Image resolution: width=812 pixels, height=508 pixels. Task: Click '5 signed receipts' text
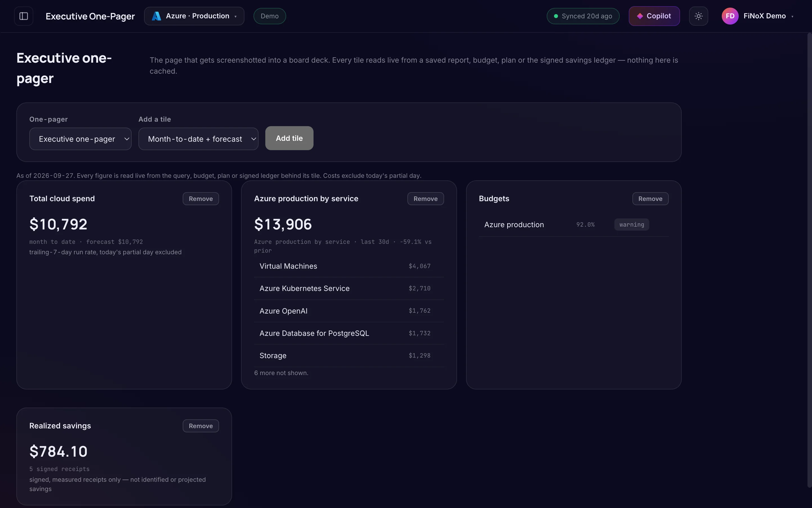[x=59, y=469]
